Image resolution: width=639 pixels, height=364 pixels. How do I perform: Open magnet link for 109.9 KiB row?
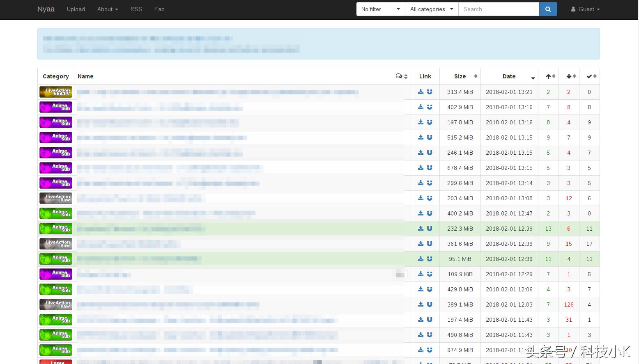click(430, 274)
